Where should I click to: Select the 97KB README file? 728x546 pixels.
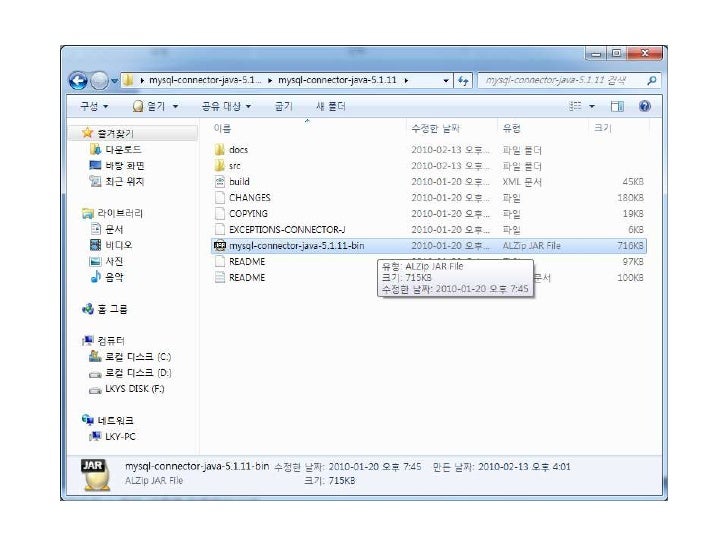pyautogui.click(x=247, y=261)
